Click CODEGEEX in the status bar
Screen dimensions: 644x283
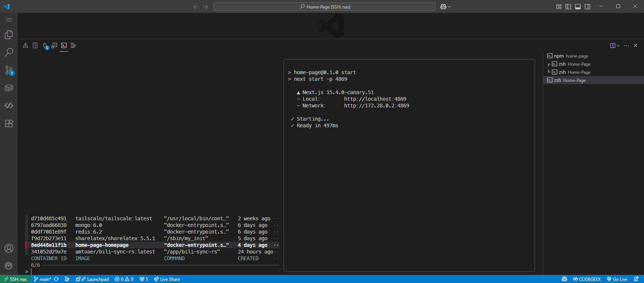tap(587, 279)
